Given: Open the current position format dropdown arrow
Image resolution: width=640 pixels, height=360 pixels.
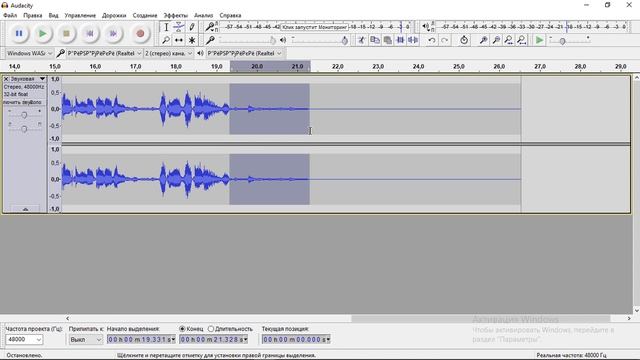Looking at the screenshot, I should pyautogui.click(x=328, y=340).
